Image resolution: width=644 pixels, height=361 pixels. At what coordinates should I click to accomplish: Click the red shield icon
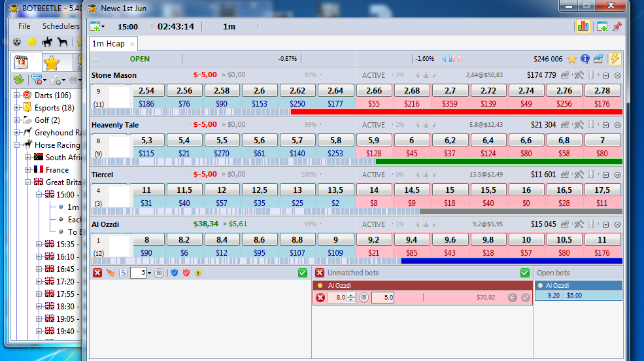pos(186,273)
